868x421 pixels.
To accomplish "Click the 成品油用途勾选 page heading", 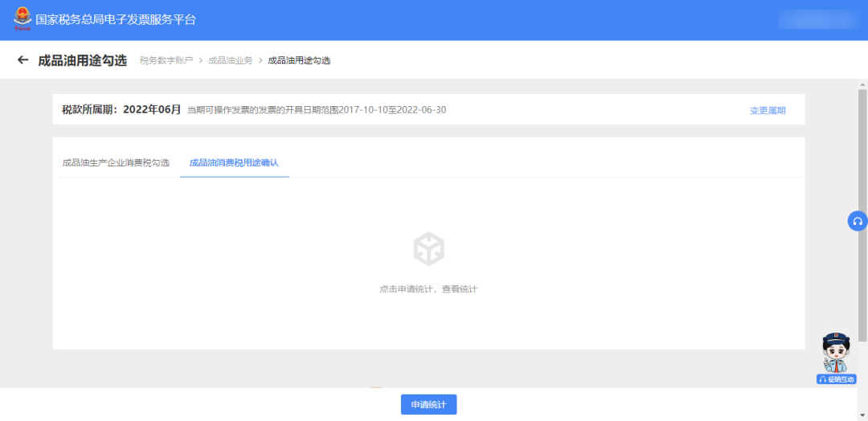I will (83, 60).
